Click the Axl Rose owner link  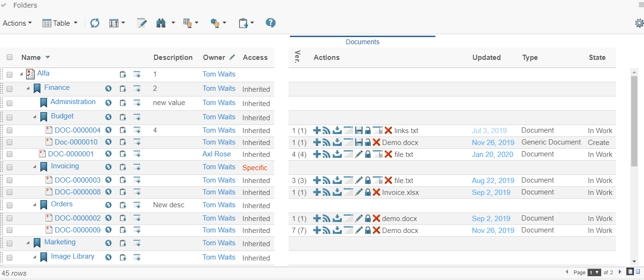point(217,154)
